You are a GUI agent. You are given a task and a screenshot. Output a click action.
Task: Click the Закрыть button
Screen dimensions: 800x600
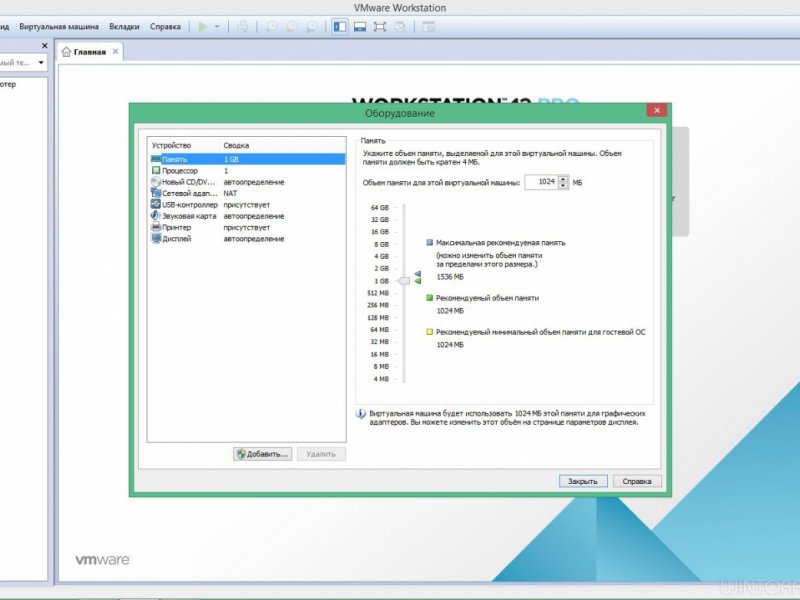pyautogui.click(x=583, y=481)
